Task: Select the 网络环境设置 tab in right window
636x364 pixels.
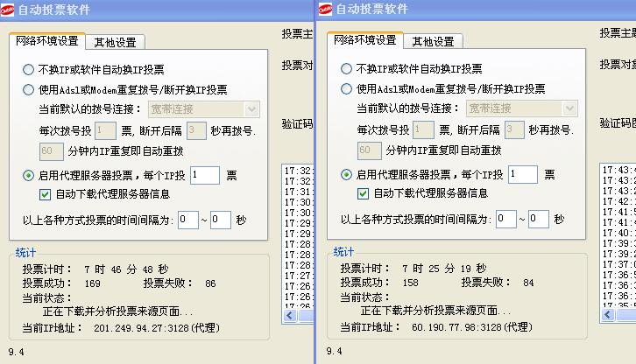Action: 364,40
